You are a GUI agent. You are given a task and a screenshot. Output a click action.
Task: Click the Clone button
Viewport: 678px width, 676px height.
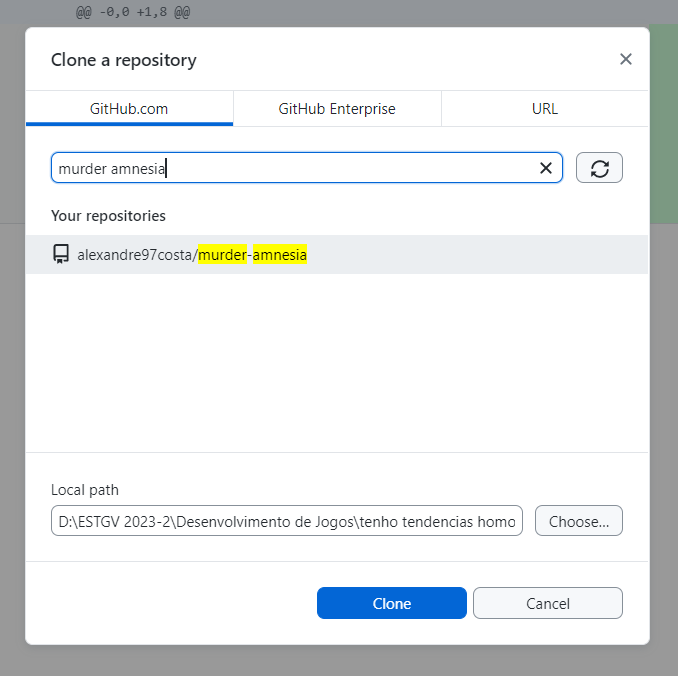tap(392, 603)
